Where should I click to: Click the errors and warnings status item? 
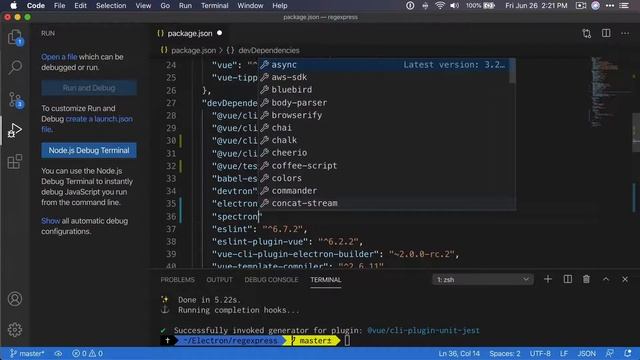pyautogui.click(x=87, y=353)
